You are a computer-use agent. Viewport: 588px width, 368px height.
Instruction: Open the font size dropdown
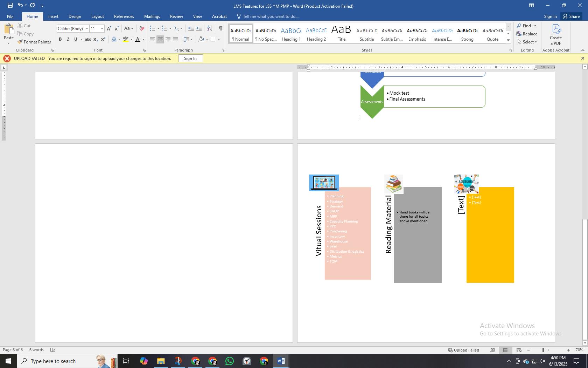point(102,28)
